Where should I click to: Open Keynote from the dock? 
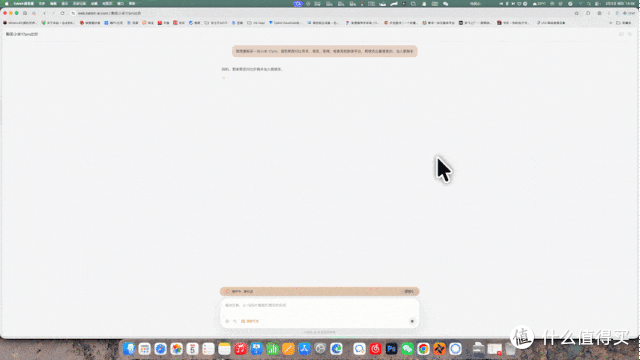[256, 349]
